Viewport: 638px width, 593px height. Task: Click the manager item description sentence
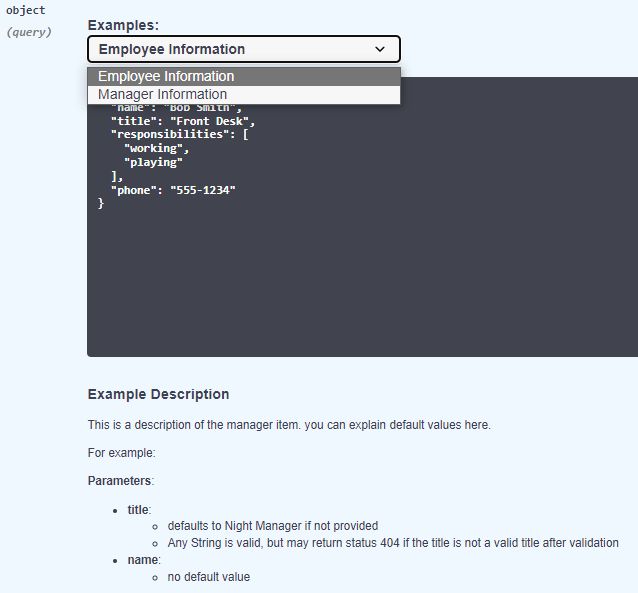pyautogui.click(x=289, y=425)
